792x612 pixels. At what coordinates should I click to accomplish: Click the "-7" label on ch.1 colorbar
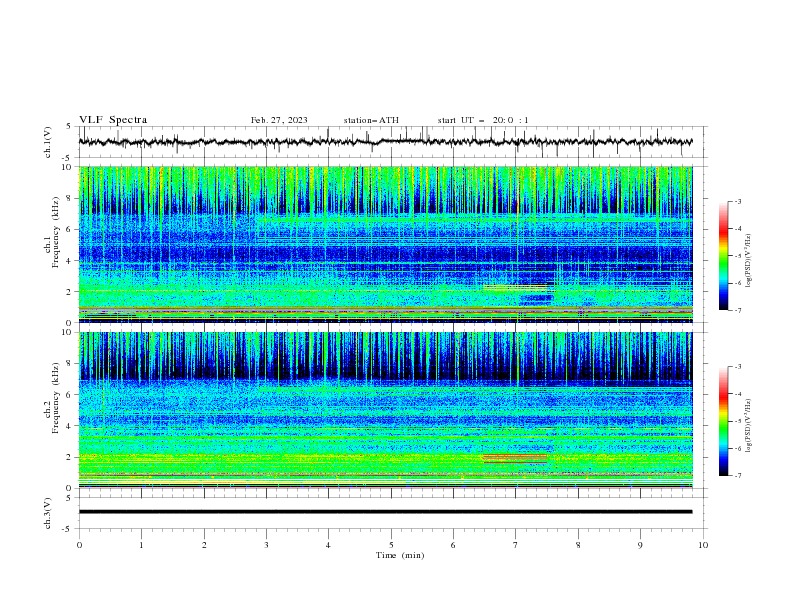point(737,310)
